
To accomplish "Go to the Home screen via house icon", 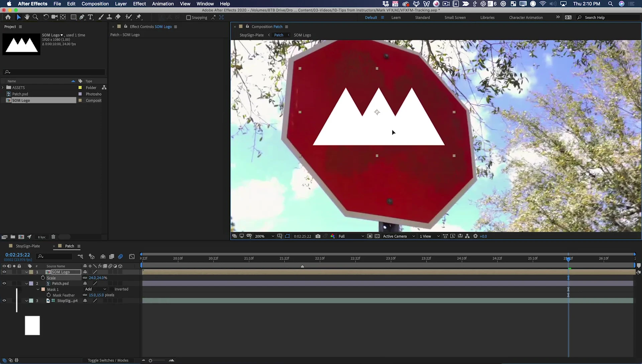I will point(8,17).
